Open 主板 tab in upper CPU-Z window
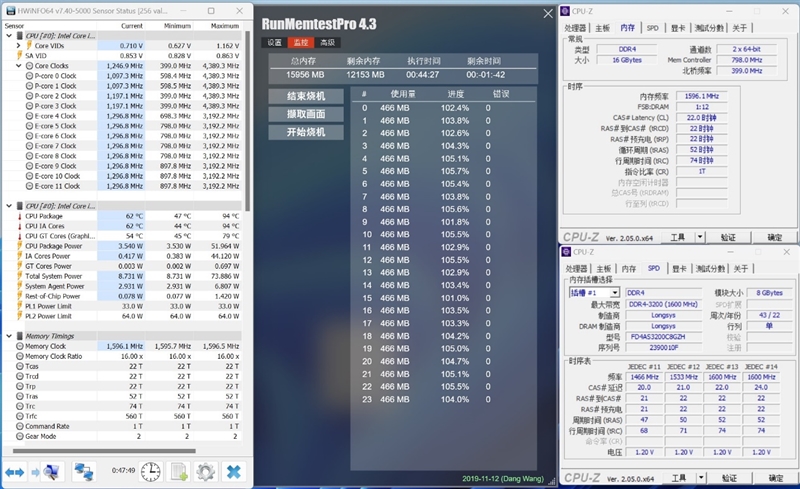Image resolution: width=800 pixels, height=489 pixels. pos(603,28)
